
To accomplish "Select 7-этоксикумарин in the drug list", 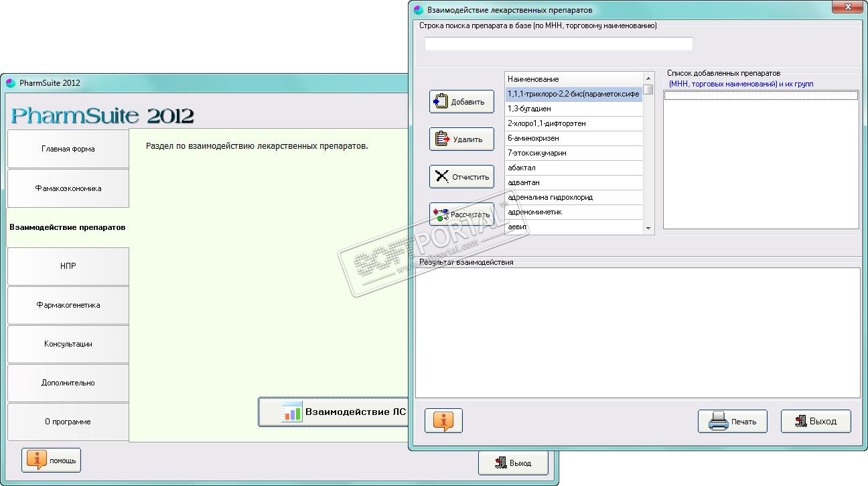I will click(574, 153).
